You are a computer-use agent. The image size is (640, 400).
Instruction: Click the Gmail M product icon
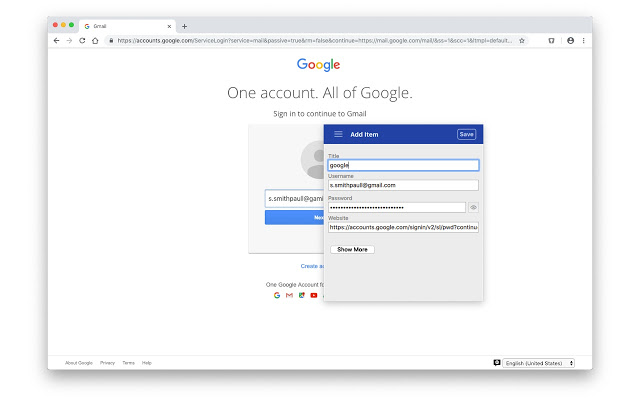point(289,295)
